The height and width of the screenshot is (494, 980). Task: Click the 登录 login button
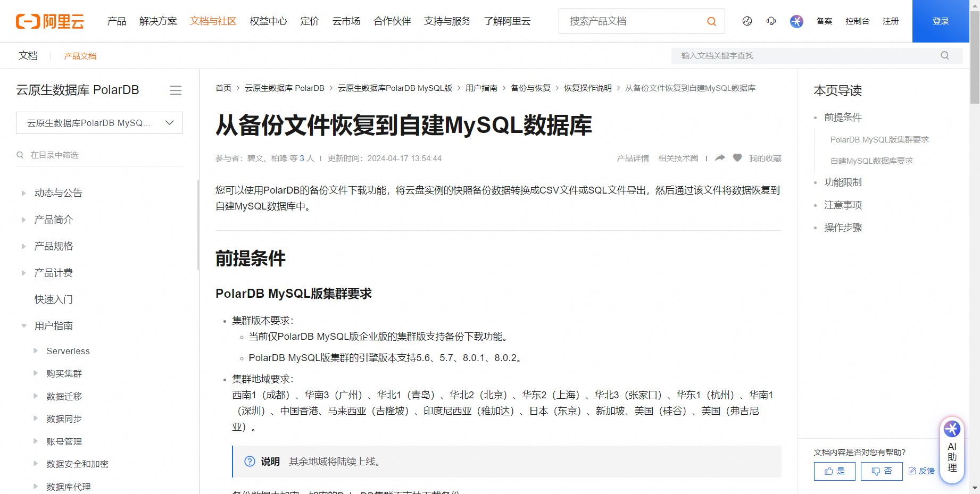[941, 21]
